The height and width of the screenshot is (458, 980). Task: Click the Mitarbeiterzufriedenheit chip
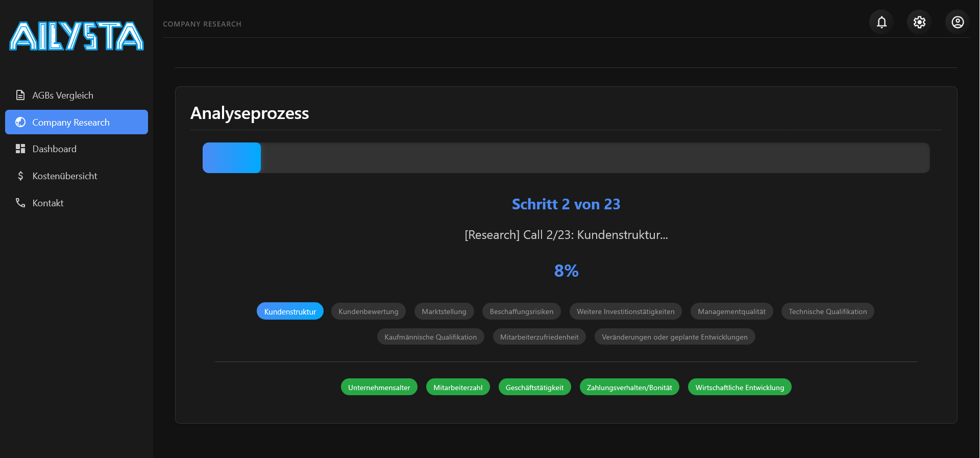pyautogui.click(x=539, y=337)
